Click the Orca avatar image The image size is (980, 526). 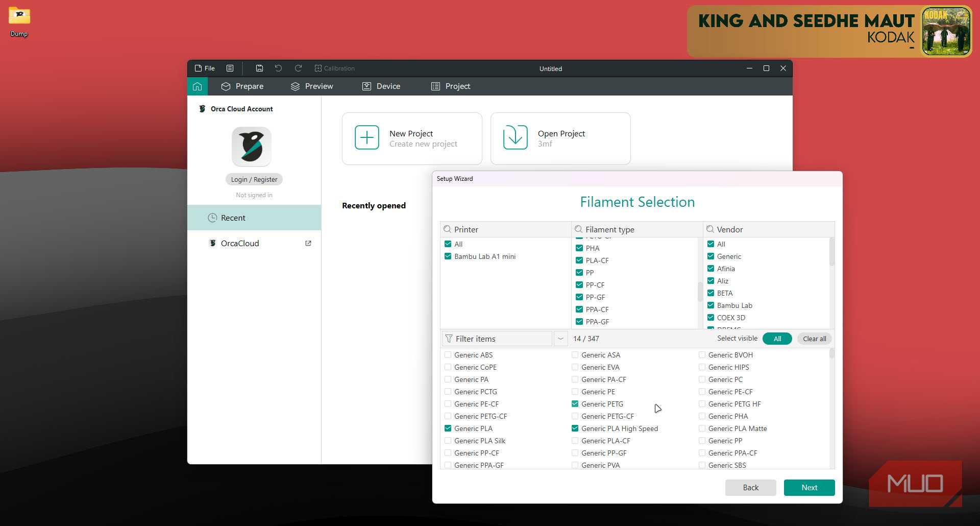(x=252, y=147)
